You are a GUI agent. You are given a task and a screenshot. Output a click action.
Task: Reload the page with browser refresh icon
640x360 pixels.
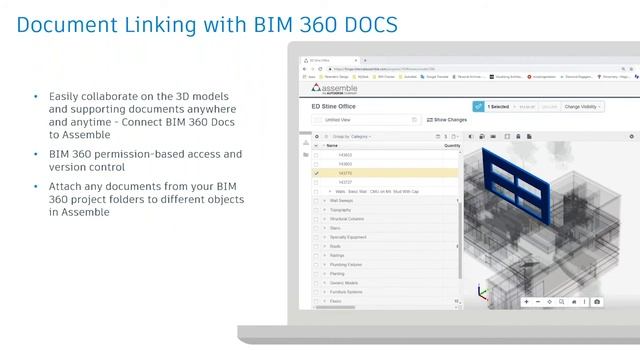tap(320, 69)
